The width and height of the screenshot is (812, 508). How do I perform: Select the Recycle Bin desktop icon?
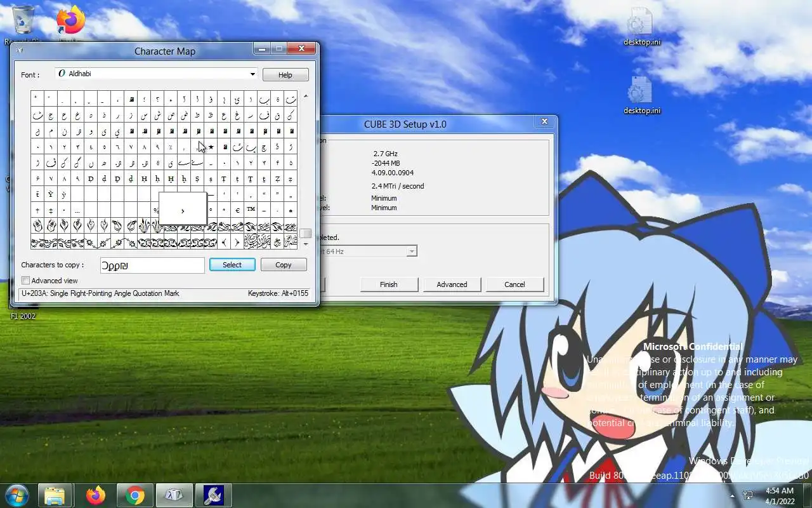tap(24, 24)
